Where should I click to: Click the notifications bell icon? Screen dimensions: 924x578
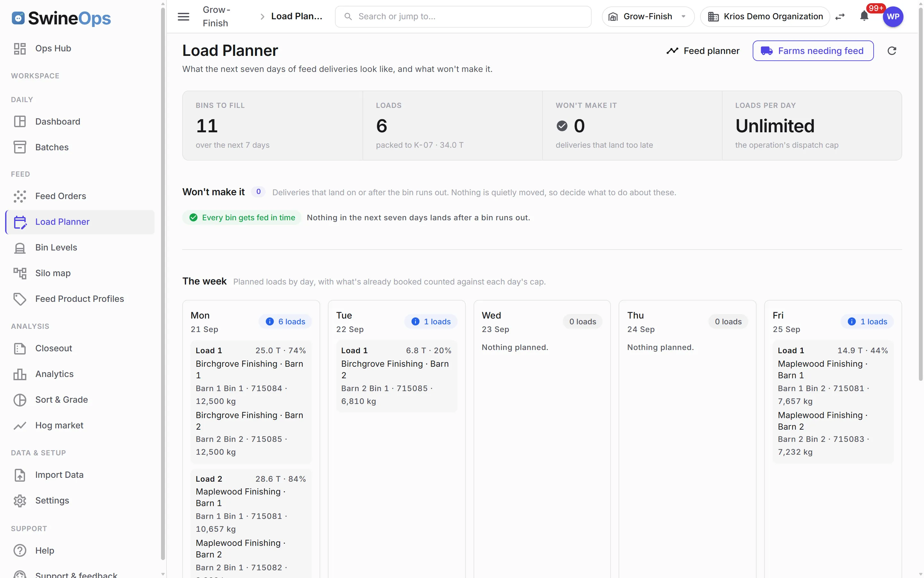864,16
